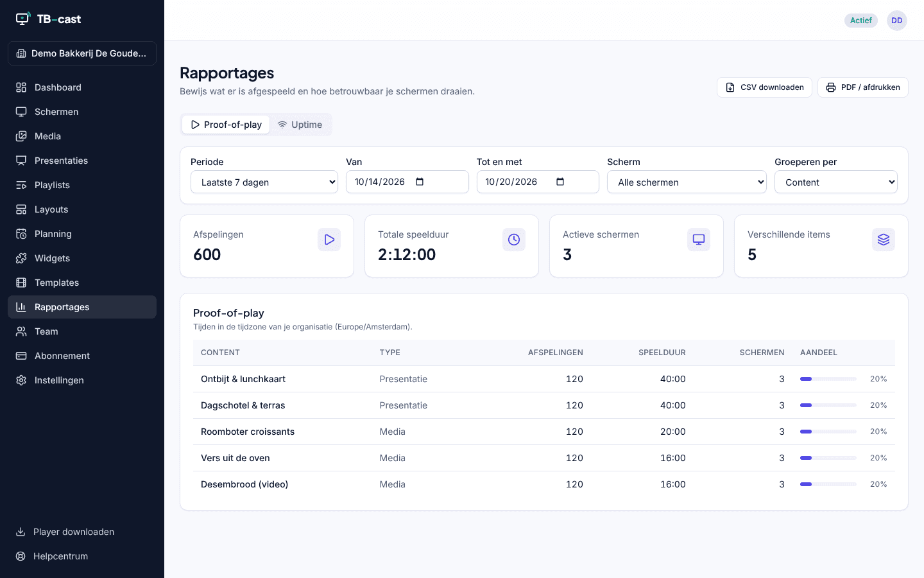
Task: Click the monitor icon on Actieve schermen card
Action: point(699,240)
